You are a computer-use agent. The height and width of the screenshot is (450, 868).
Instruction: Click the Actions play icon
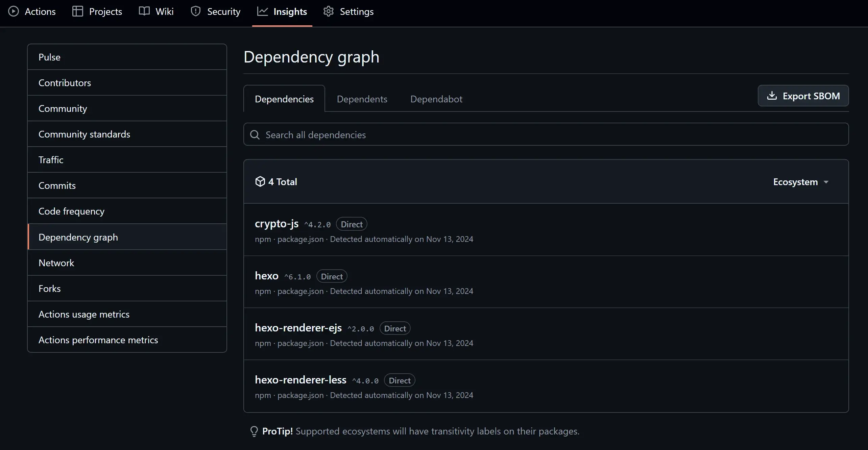click(14, 11)
